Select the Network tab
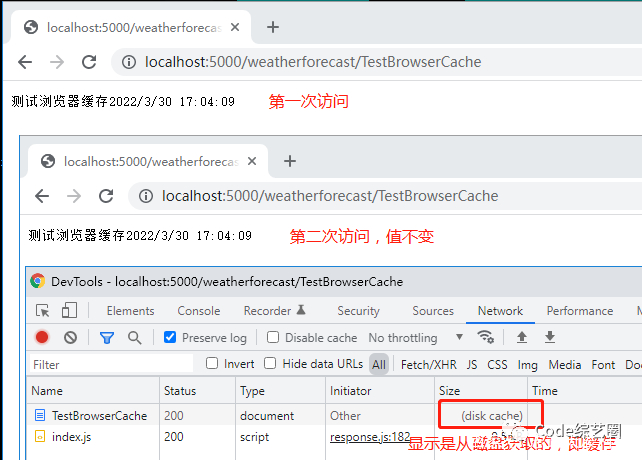Image resolution: width=642 pixels, height=460 pixels. pyautogui.click(x=500, y=311)
